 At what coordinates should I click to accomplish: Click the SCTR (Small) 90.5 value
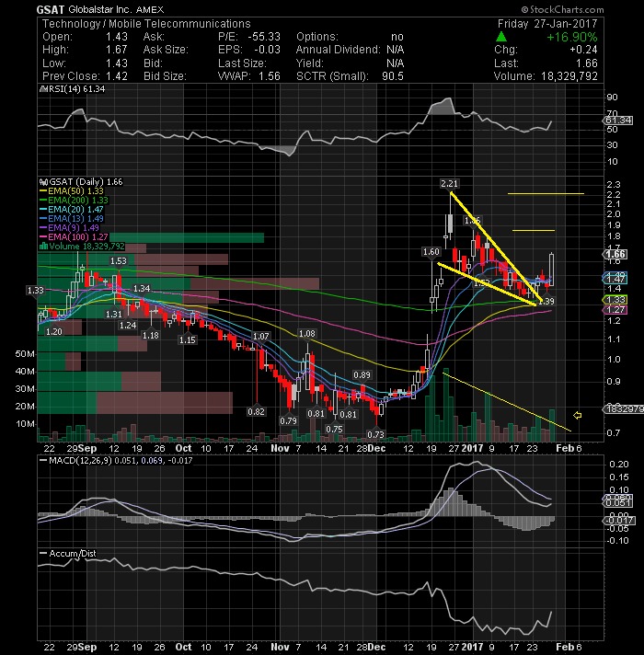[x=393, y=76]
